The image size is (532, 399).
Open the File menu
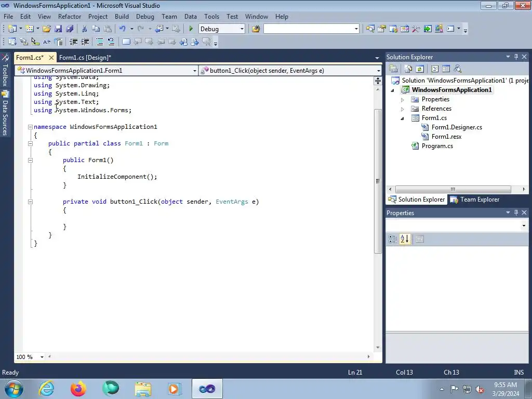coord(8,16)
